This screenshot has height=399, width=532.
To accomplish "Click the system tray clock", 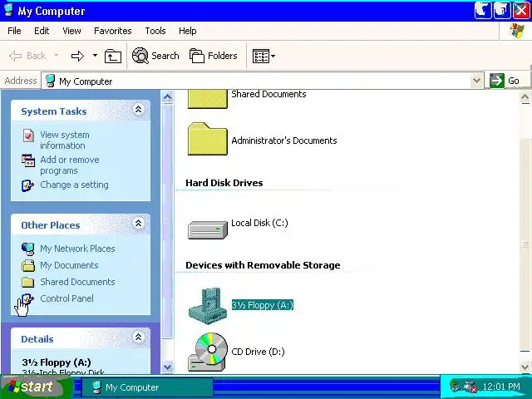I will pos(501,387).
